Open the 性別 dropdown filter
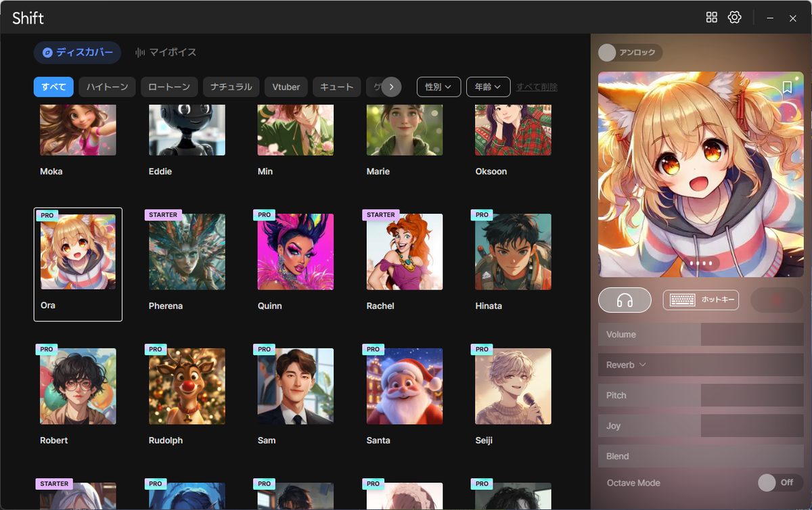The height and width of the screenshot is (510, 812). (x=438, y=87)
